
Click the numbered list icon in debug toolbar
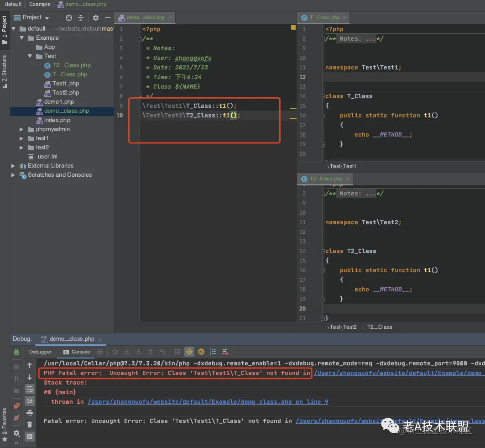click(x=213, y=352)
